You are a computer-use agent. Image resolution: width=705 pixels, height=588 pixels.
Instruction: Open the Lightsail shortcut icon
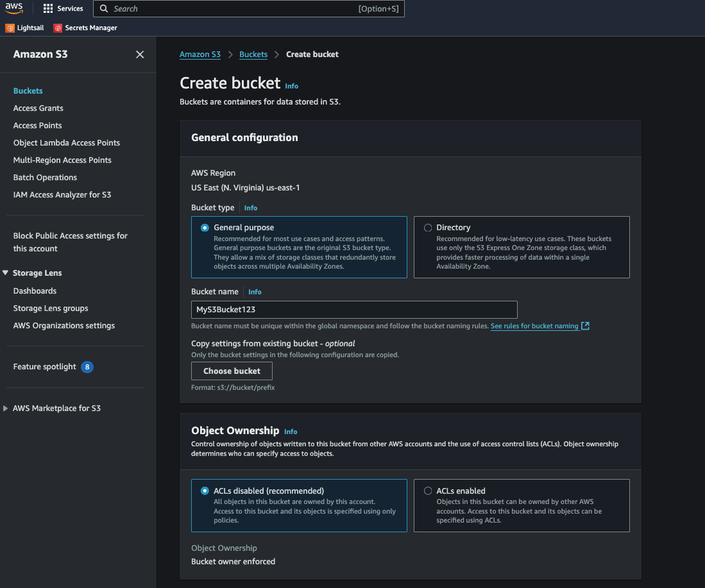[x=10, y=28]
